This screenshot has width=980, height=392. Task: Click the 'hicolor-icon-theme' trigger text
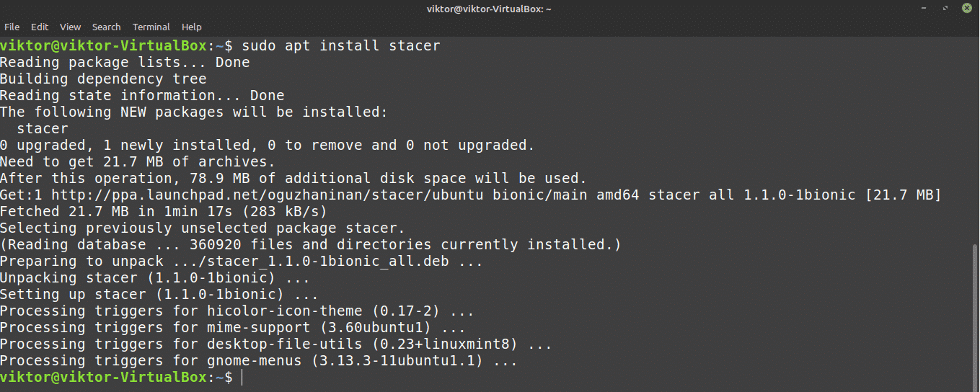tap(285, 311)
